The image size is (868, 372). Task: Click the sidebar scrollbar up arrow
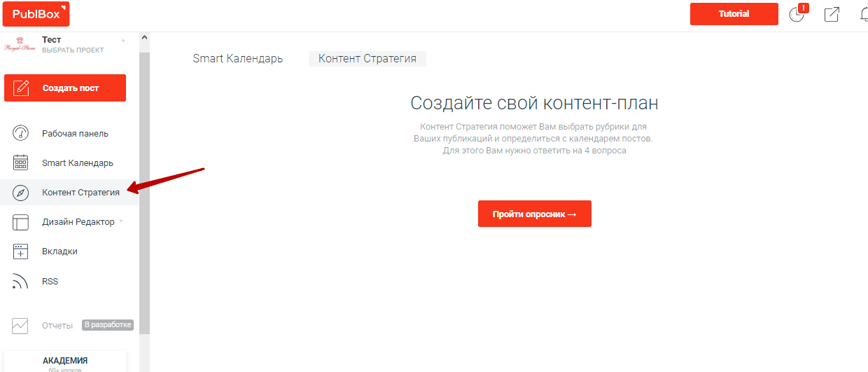144,37
